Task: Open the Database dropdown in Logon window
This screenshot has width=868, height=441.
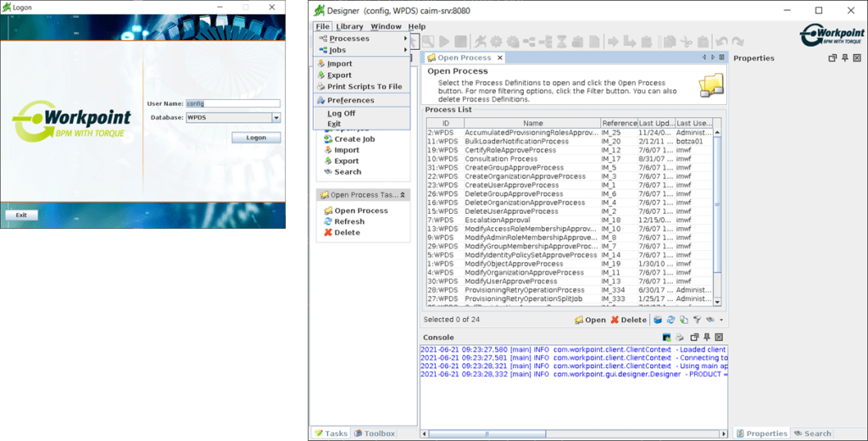Action: (275, 117)
